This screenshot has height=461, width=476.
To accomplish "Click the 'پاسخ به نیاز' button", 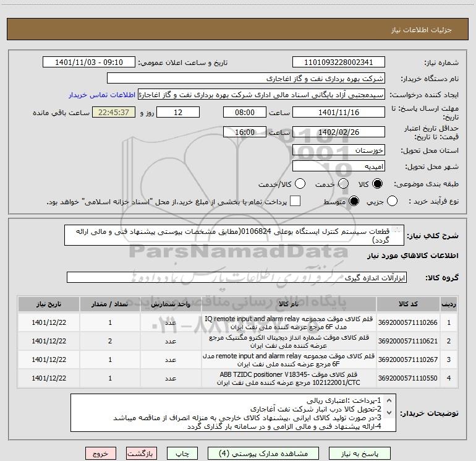I will 360,454.
